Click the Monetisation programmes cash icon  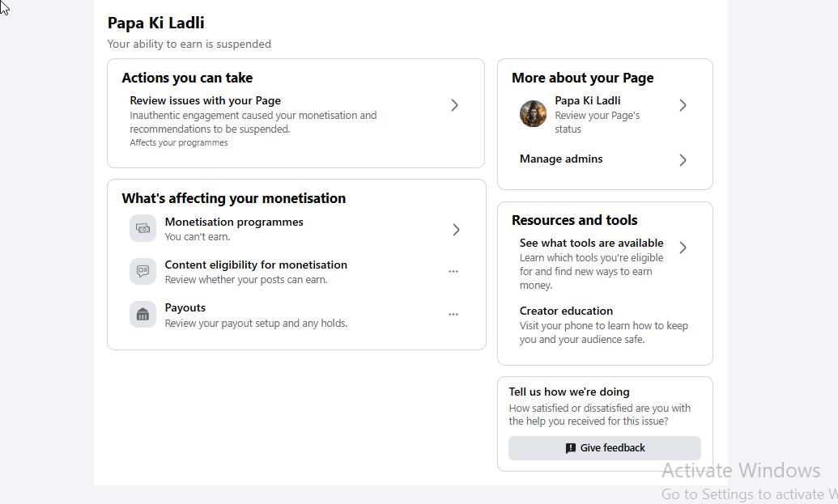(143, 228)
